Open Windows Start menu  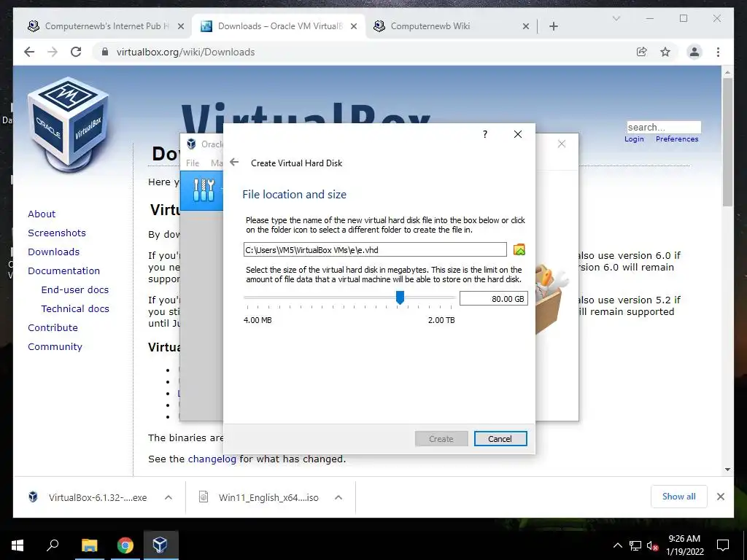(x=18, y=545)
